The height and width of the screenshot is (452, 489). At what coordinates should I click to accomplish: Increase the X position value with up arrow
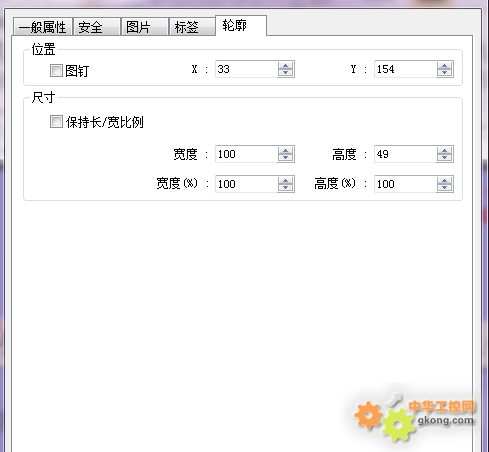pyautogui.click(x=285, y=66)
